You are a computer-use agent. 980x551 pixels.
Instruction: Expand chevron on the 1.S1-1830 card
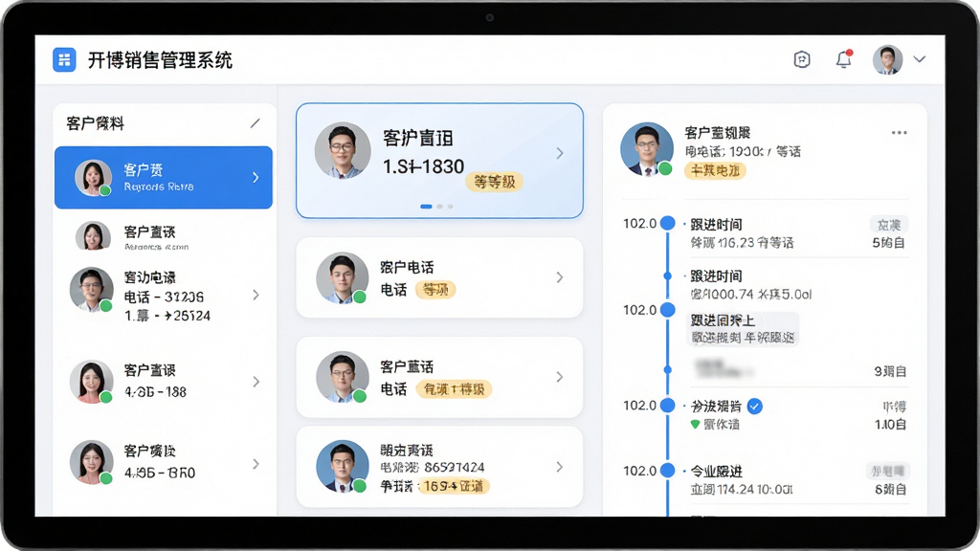(x=559, y=153)
